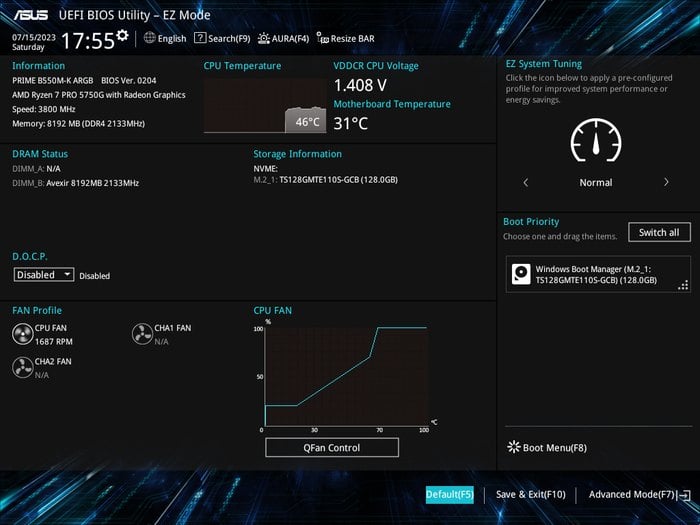This screenshot has width=700, height=525.
Task: Click the Boot Menu asterisk icon
Action: (x=514, y=447)
